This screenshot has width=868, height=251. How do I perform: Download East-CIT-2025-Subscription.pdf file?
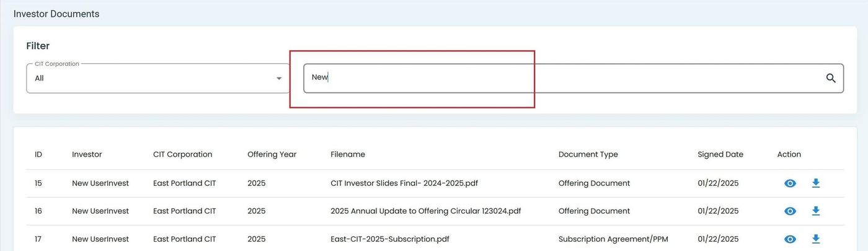816,239
